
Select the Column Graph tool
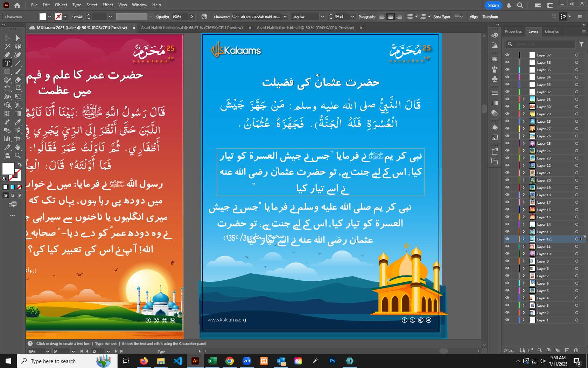(7, 139)
